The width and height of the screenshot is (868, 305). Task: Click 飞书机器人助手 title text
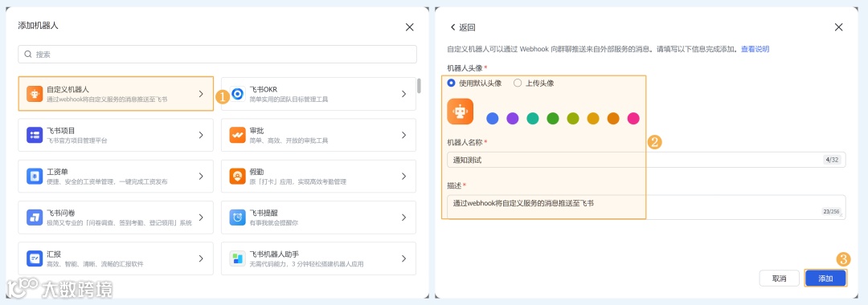pos(274,254)
